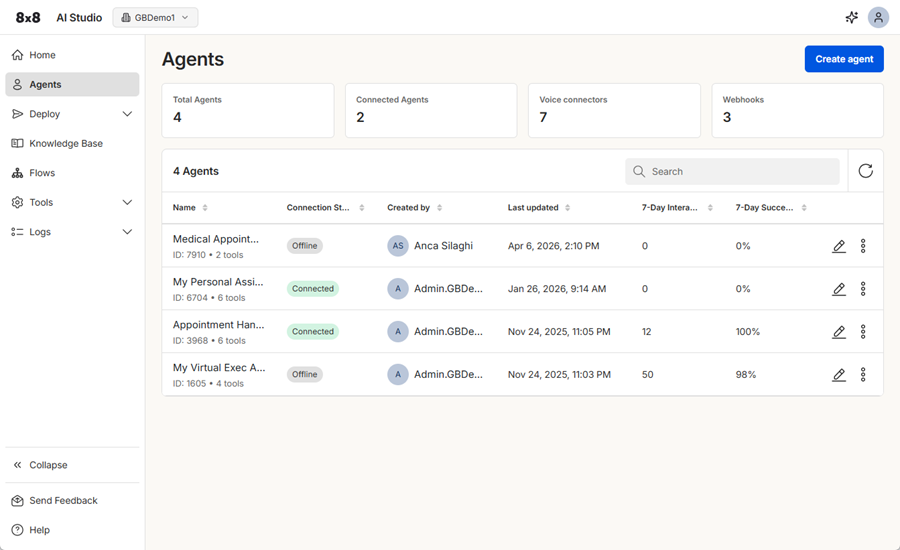Screen dimensions: 900x550
Task: Click 'Apr 6, 2026, 2:10 PM' date
Action: [x=553, y=246]
